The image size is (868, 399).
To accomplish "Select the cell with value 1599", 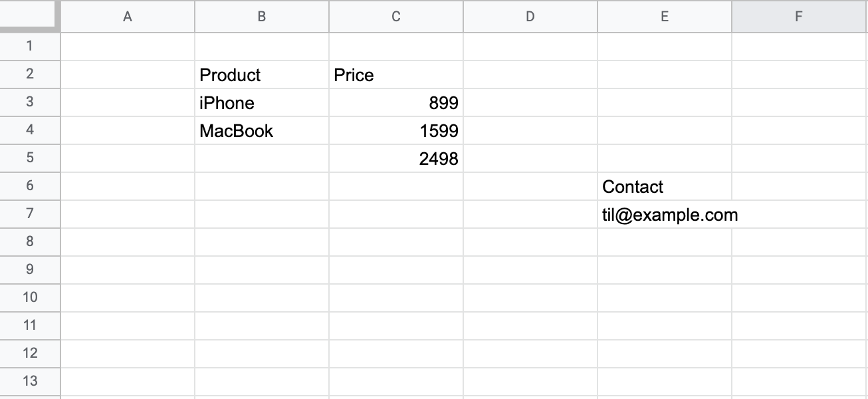I will point(396,131).
